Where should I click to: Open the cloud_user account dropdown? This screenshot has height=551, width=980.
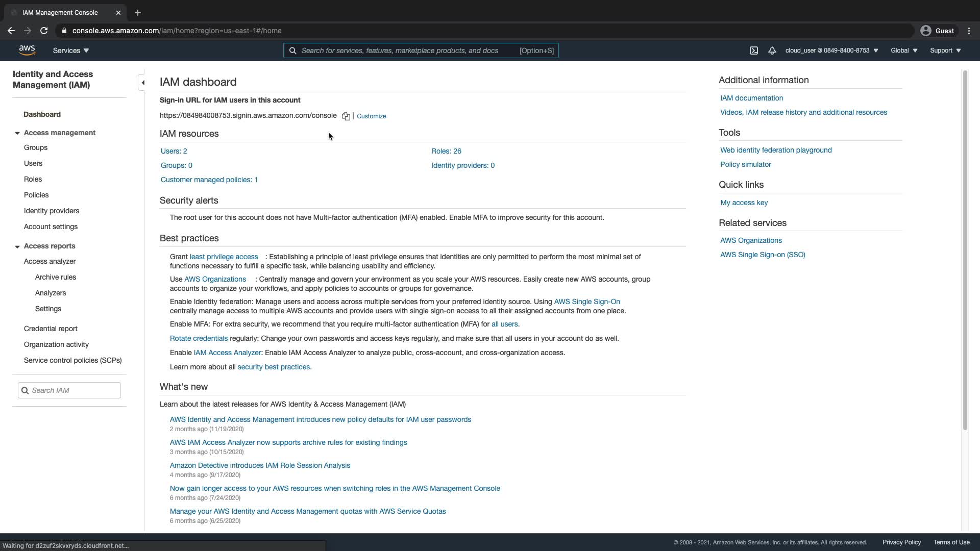[x=831, y=51]
